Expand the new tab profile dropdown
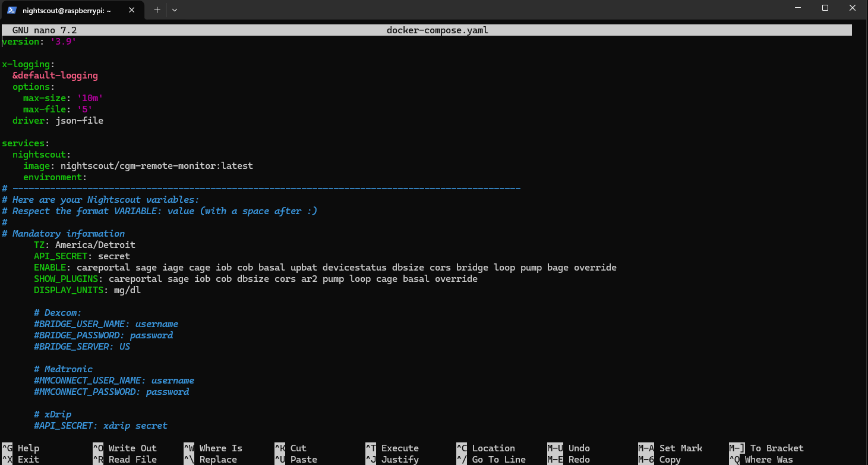Screen dimensions: 868x465 175,10
